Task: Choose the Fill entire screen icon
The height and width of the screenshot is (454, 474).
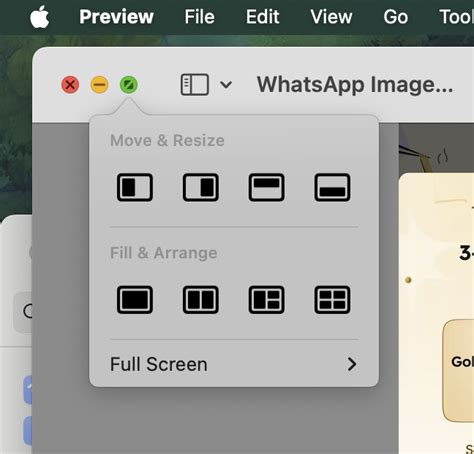Action: click(135, 300)
